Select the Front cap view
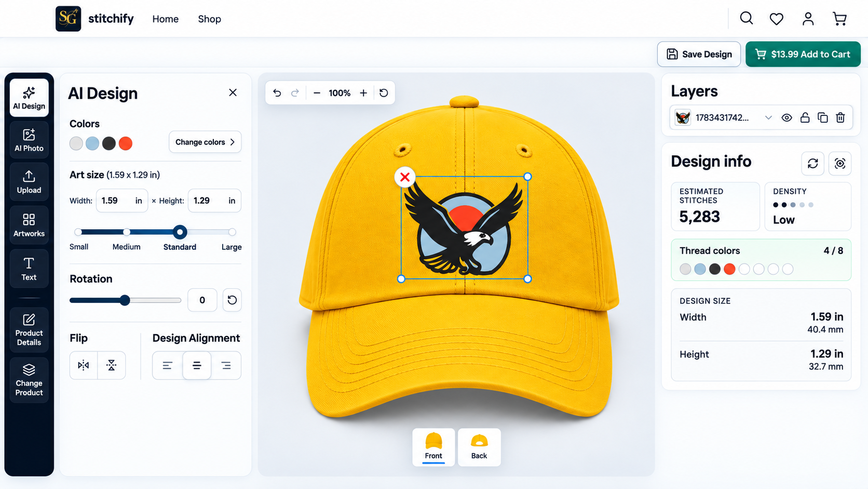 tap(433, 447)
